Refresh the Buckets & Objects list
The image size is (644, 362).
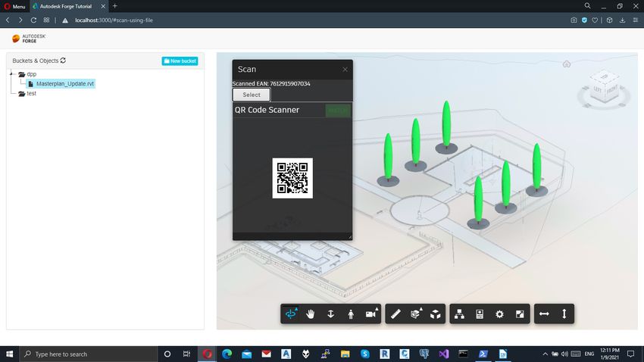coord(63,61)
